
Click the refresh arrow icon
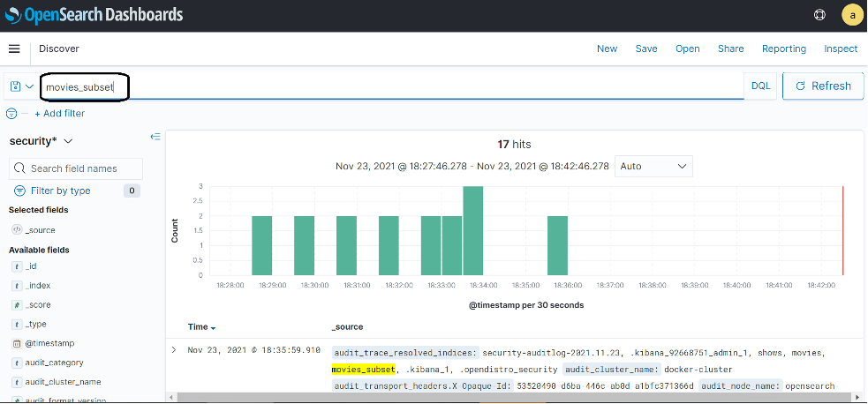click(x=800, y=86)
